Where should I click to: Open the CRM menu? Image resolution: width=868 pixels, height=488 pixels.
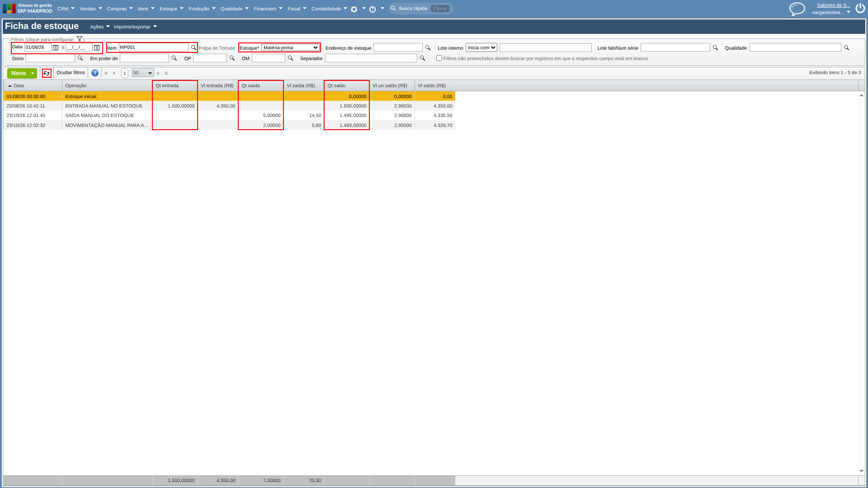(66, 9)
